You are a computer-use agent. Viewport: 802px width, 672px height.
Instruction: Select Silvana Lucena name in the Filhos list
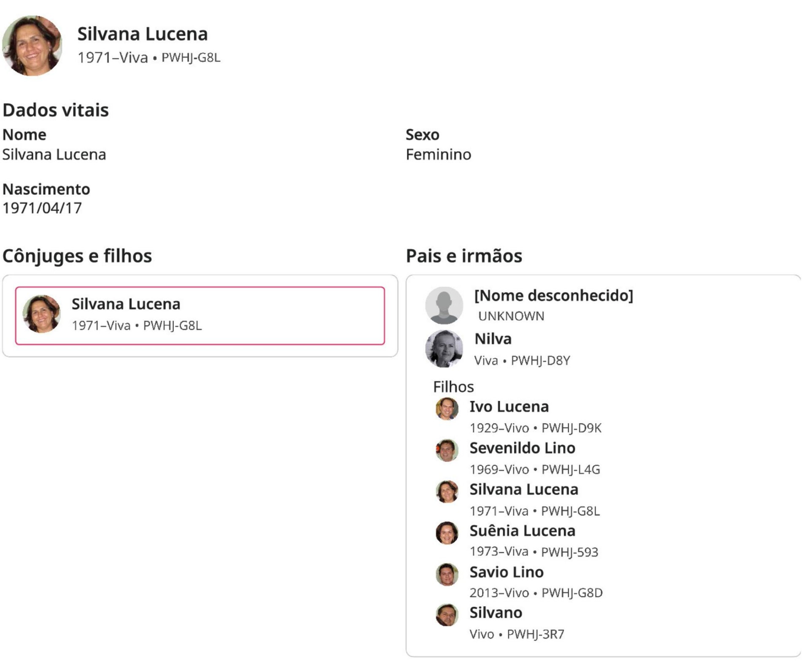(524, 489)
